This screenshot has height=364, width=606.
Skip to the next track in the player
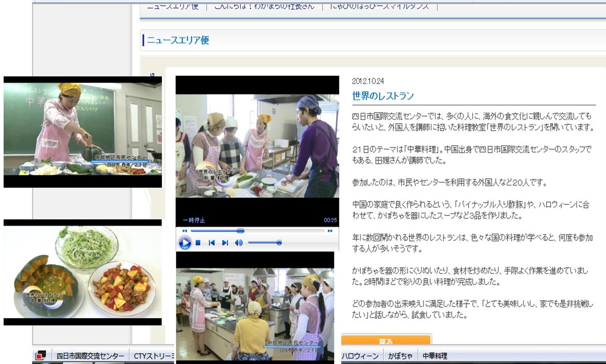click(225, 243)
